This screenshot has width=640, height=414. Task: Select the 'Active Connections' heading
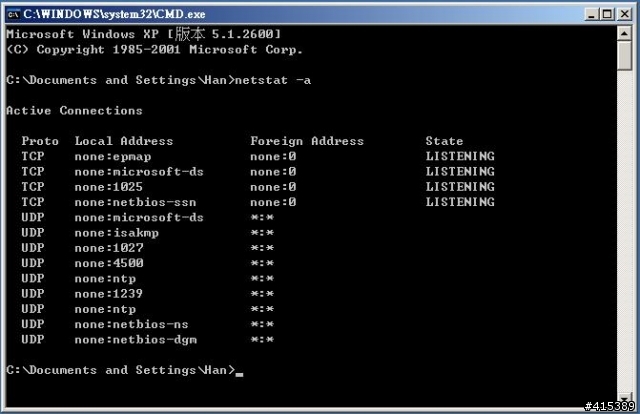click(x=74, y=111)
